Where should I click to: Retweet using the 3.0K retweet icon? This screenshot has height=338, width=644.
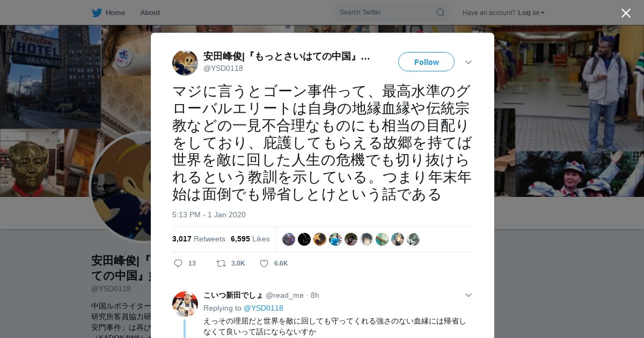coord(221,263)
